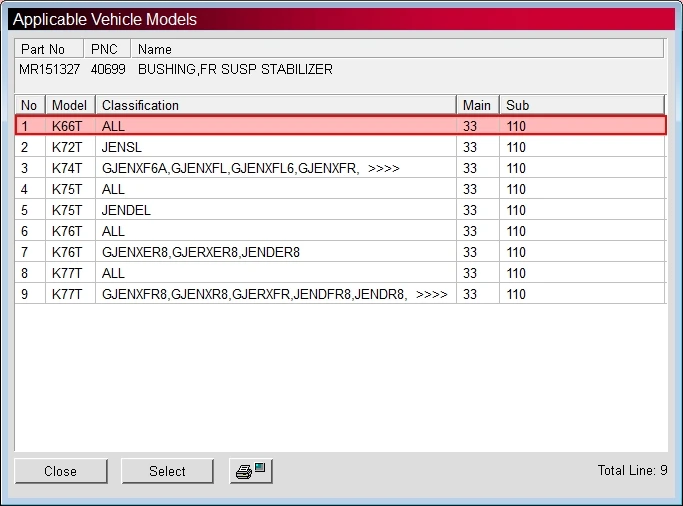Click classification JENSL

(122, 147)
